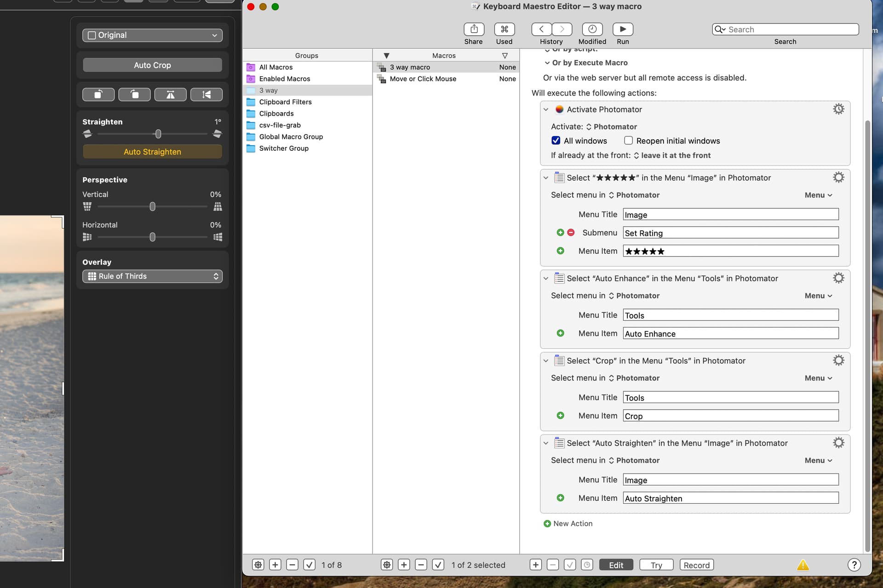Click the Used command-key toolbar icon
The height and width of the screenshot is (588, 883).
pyautogui.click(x=504, y=29)
